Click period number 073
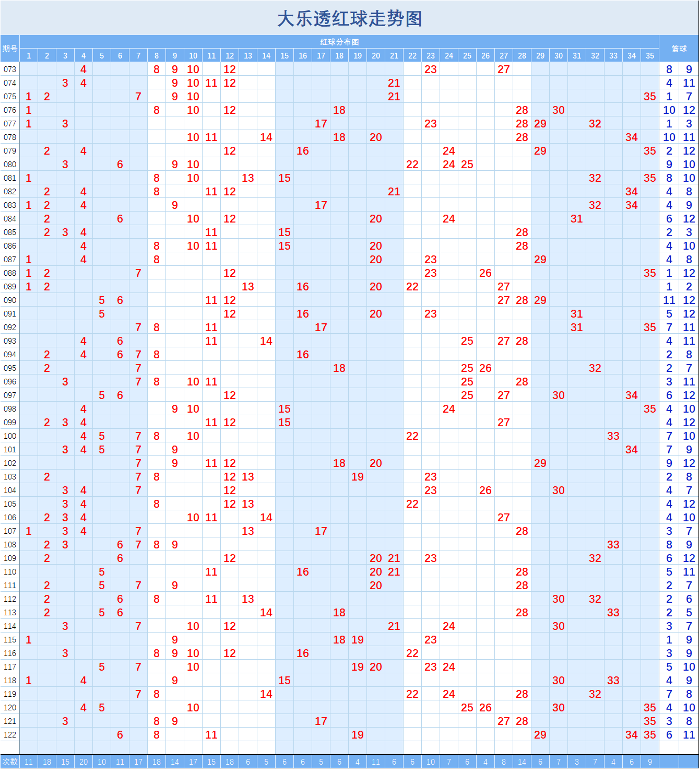This screenshot has width=699, height=784. point(10,69)
